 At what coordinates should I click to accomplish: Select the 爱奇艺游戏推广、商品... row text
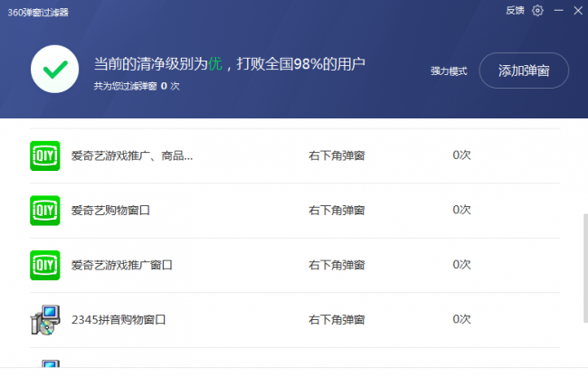[x=132, y=156]
